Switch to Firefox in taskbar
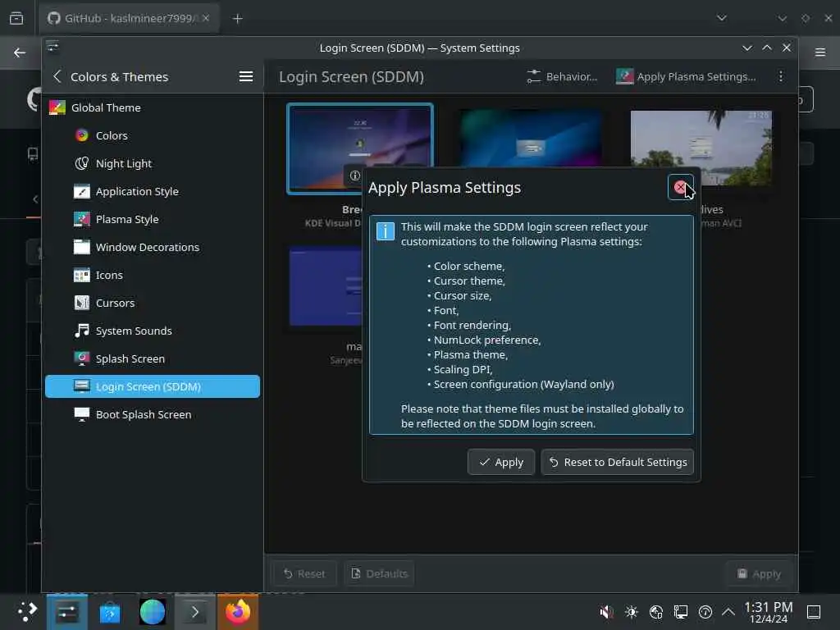 click(238, 612)
